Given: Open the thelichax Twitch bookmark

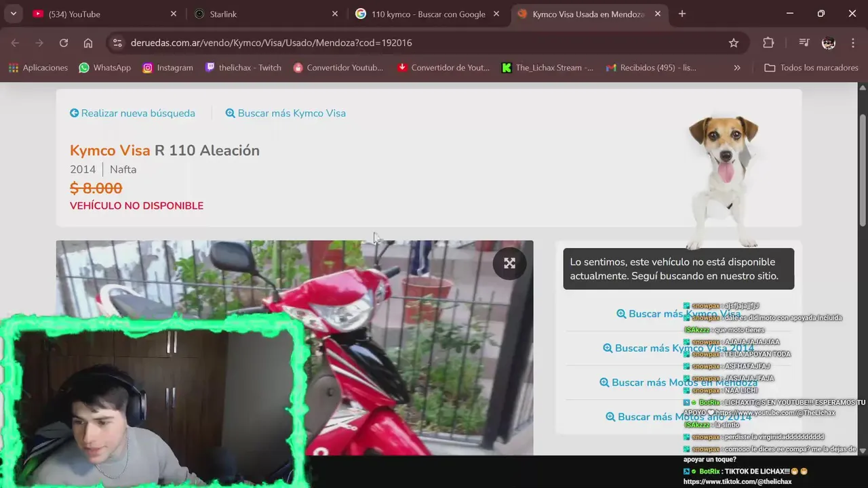Looking at the screenshot, I should coord(243,68).
